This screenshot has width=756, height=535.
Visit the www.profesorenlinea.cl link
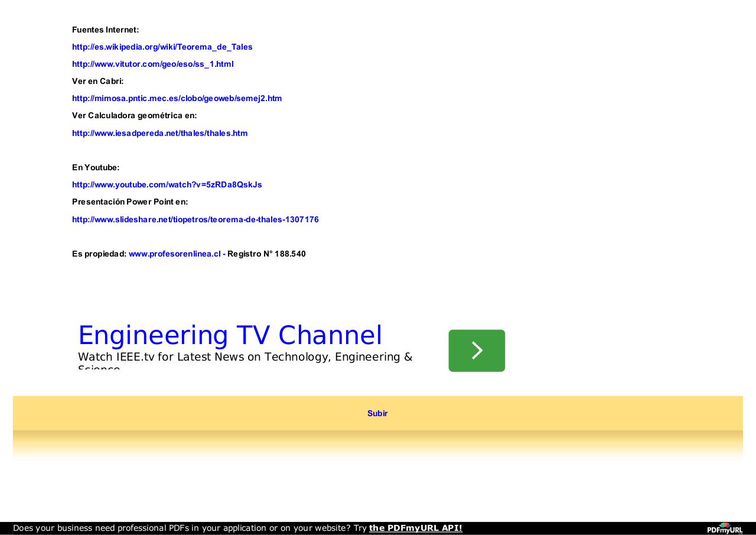(174, 254)
